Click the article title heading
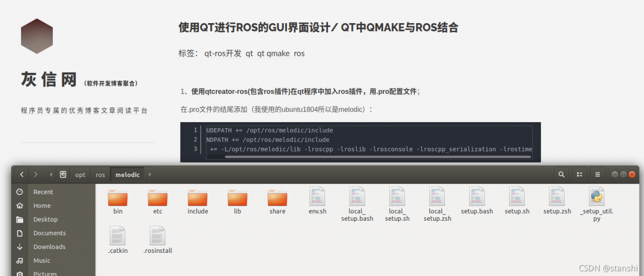 coord(318,28)
